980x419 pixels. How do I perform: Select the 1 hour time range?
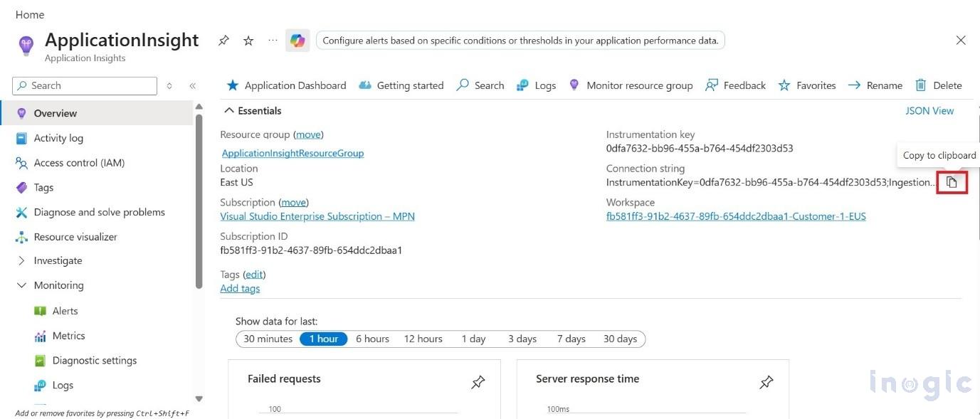point(324,339)
